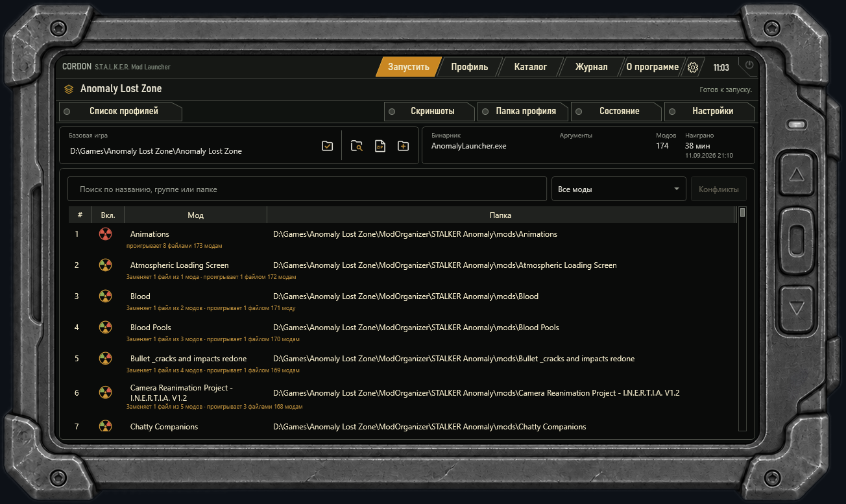Image resolution: width=846 pixels, height=504 pixels.
Task: Click the stacked layers icon by Anomaly Lost Zone
Action: [69, 89]
